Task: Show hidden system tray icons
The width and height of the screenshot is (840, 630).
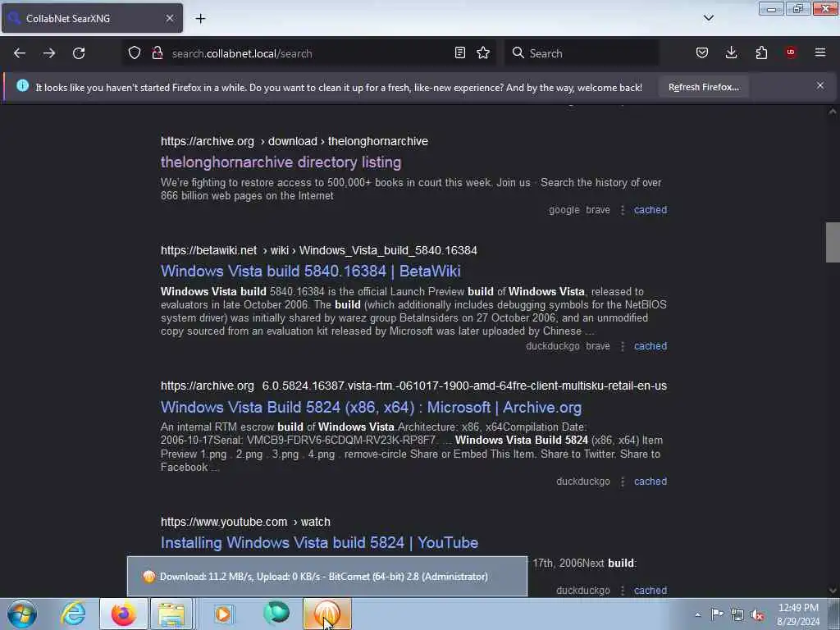Action: (x=697, y=614)
